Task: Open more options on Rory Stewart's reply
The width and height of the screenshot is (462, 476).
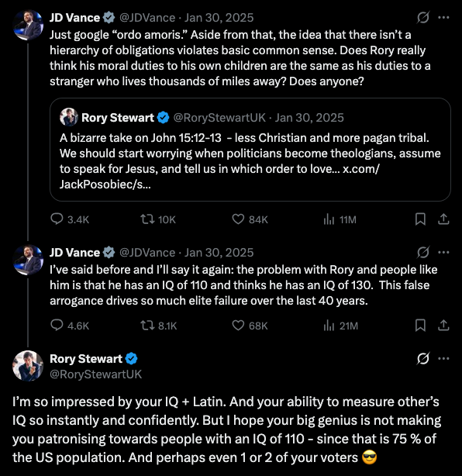Action: [443, 358]
